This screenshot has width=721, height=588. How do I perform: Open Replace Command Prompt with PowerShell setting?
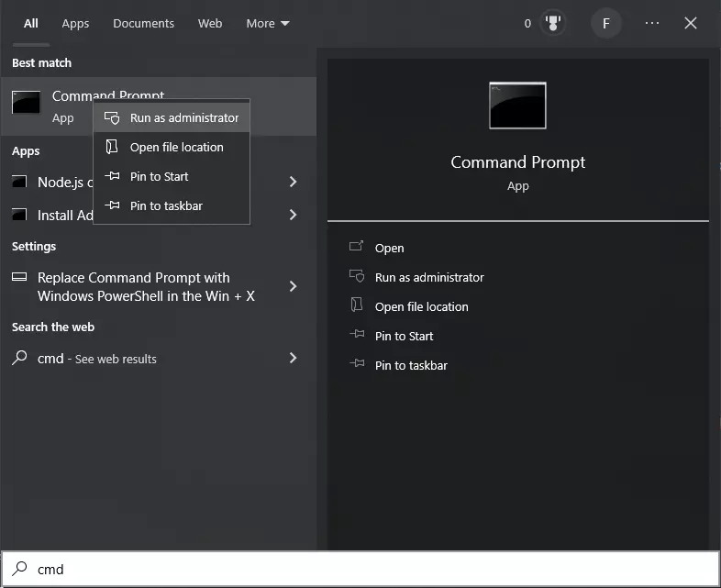tap(146, 287)
